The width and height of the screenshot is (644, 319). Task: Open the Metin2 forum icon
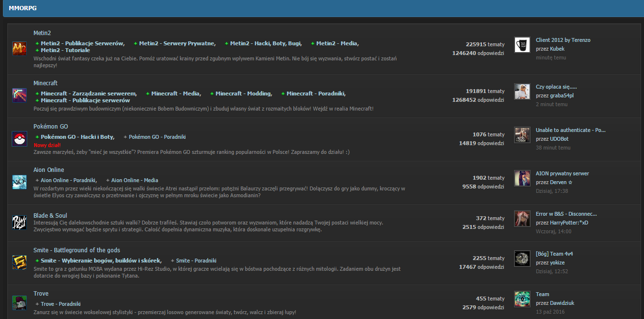point(19,49)
